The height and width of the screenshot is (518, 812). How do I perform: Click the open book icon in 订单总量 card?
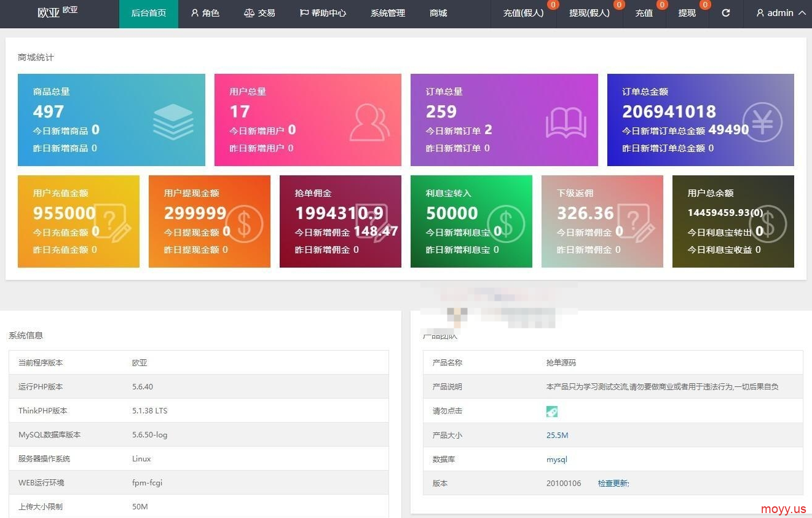[x=566, y=123]
